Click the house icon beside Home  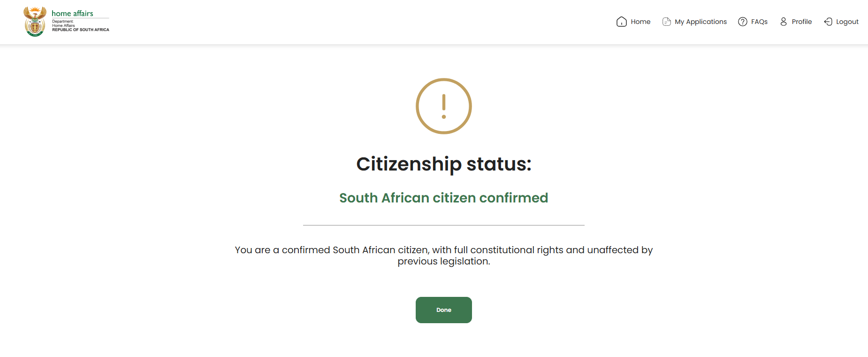point(621,22)
